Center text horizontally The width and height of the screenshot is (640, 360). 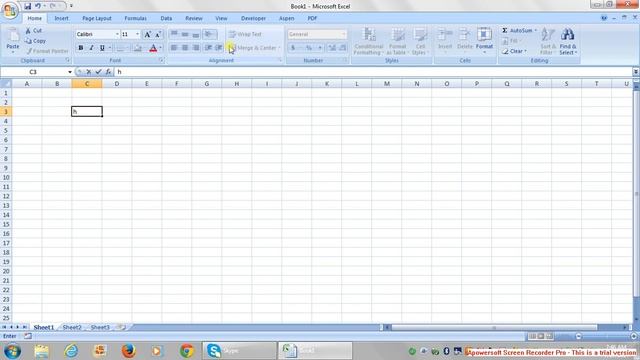(185, 48)
